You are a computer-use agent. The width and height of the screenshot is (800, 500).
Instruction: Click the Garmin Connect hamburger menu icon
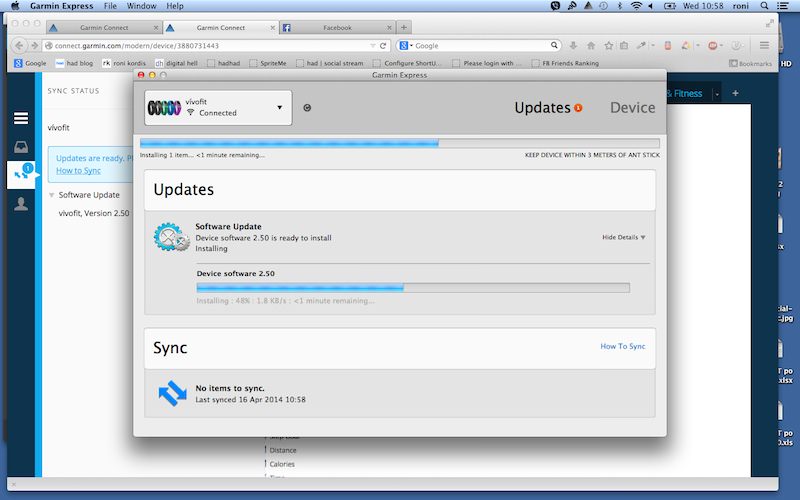20,118
